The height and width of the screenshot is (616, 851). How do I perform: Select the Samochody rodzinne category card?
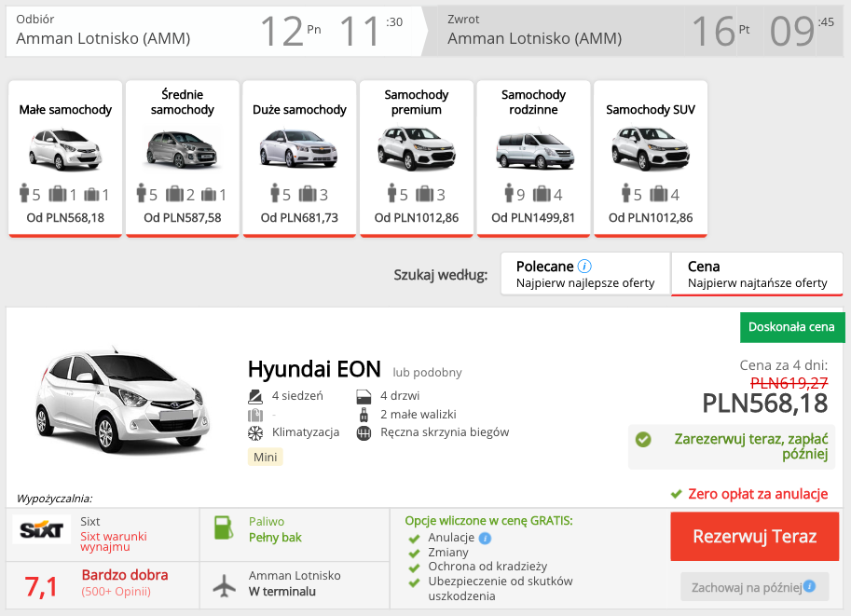coord(533,158)
